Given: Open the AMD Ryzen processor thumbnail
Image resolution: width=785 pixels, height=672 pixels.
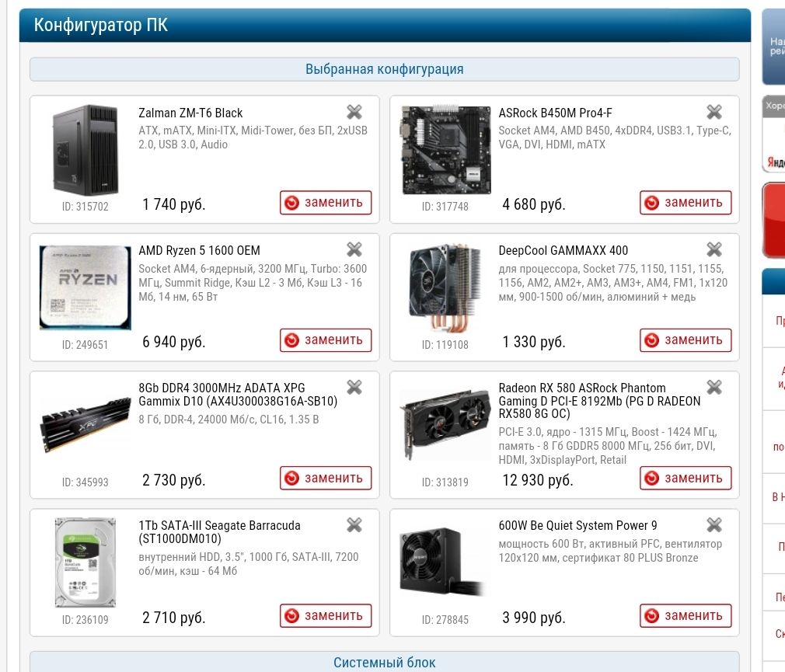Looking at the screenshot, I should click(x=85, y=287).
